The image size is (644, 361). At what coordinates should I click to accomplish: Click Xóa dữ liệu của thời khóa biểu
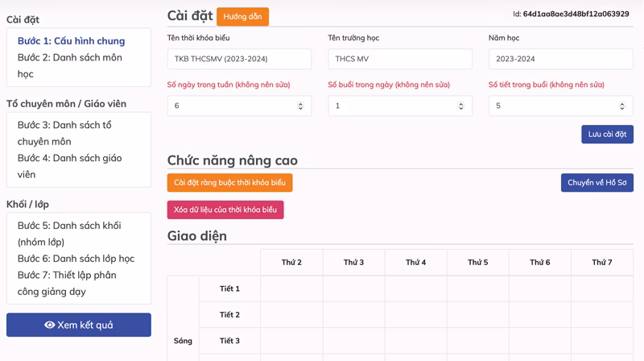(x=225, y=210)
